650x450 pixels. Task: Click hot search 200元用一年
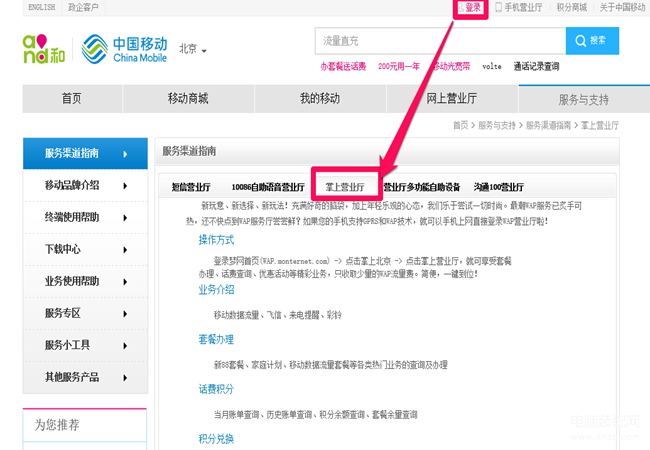[x=398, y=66]
